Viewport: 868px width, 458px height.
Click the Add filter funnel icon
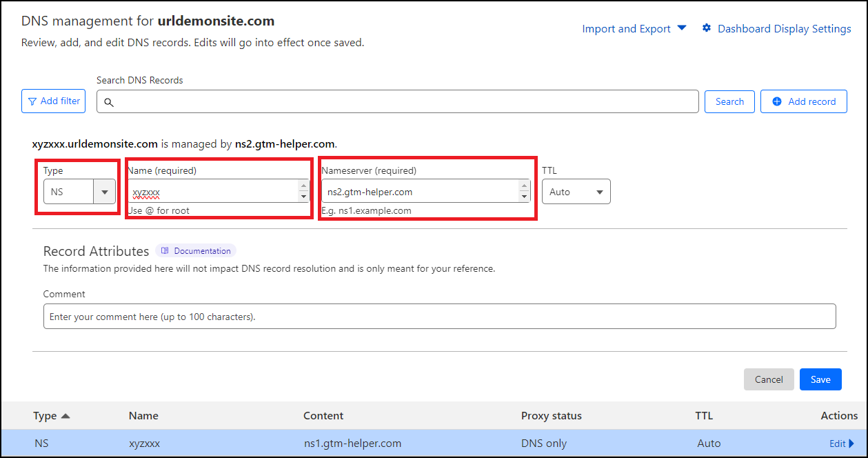coord(32,101)
